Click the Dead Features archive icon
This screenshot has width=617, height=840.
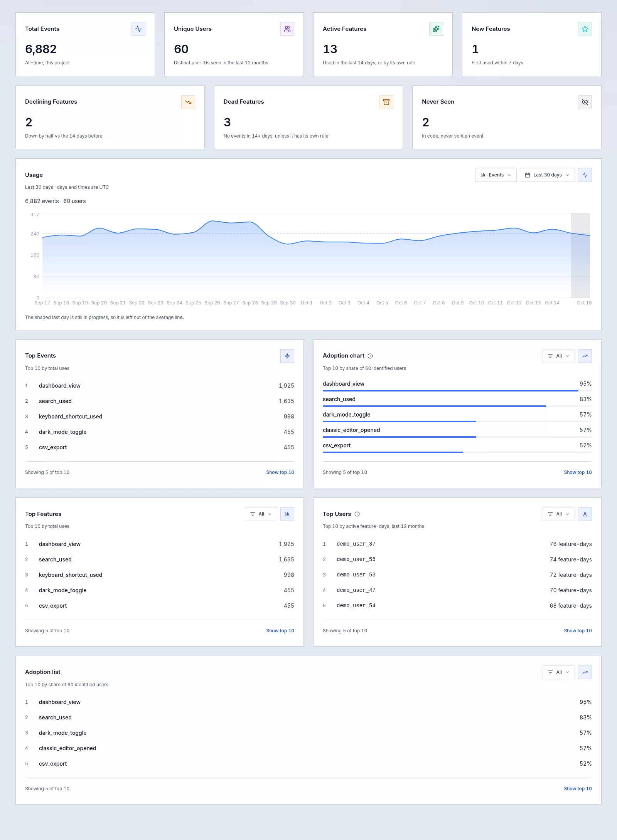tap(386, 102)
